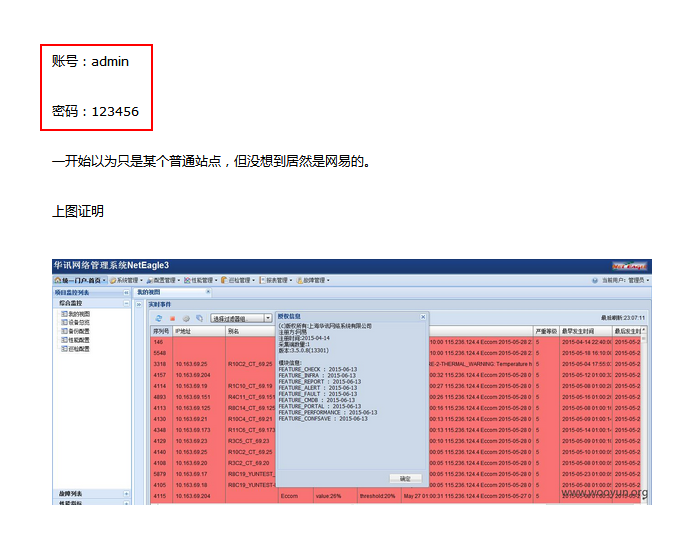Sort by the 最早发生时间 column header

[x=586, y=331]
